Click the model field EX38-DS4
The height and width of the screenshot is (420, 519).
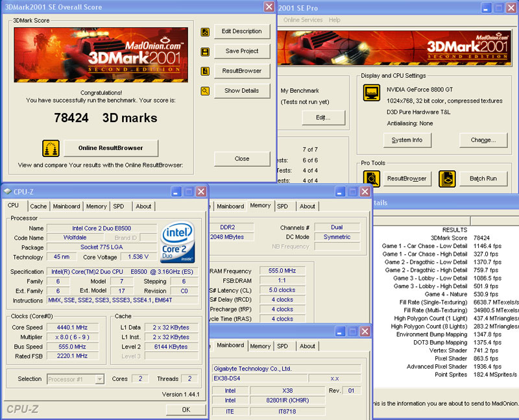pos(260,378)
